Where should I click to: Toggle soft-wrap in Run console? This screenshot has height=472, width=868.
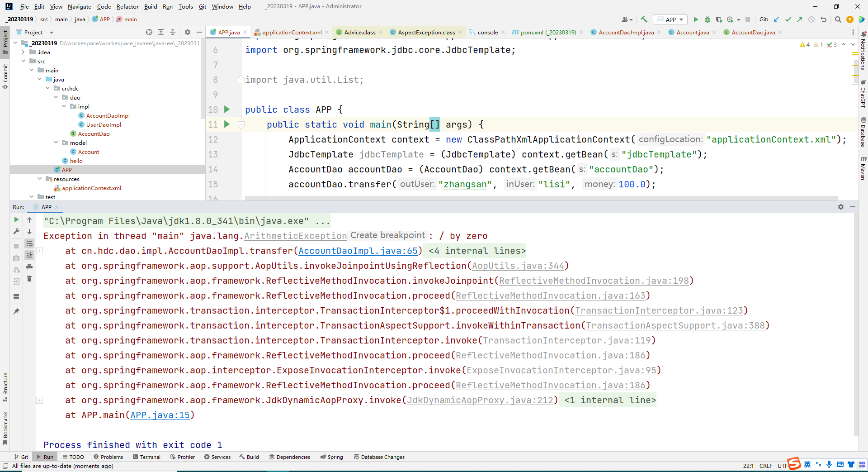pos(29,243)
